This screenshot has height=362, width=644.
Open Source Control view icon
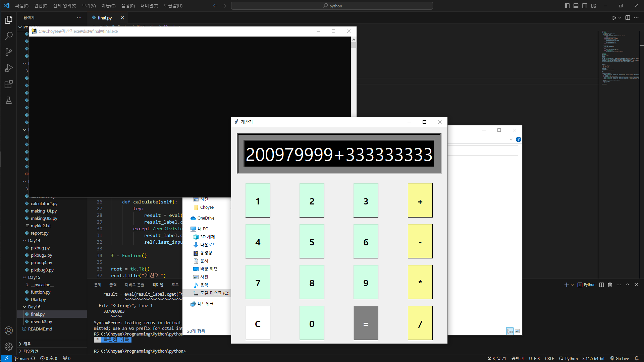tap(9, 52)
